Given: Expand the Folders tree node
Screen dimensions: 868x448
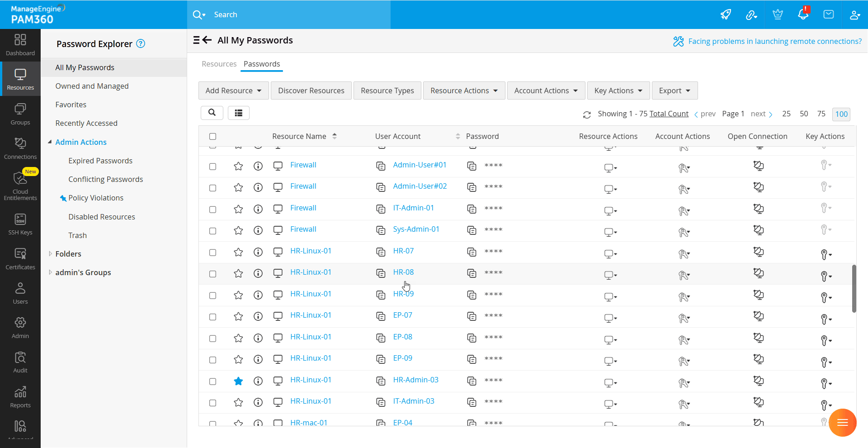Looking at the screenshot, I should (x=50, y=254).
